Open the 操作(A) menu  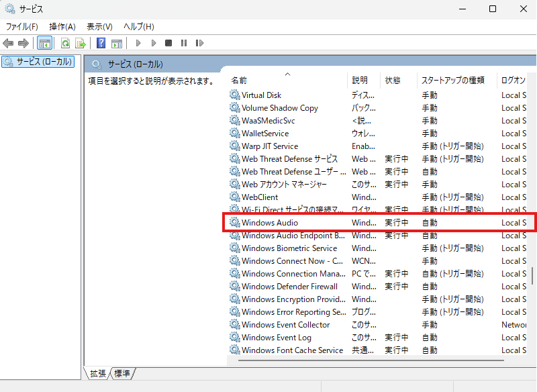pyautogui.click(x=62, y=27)
